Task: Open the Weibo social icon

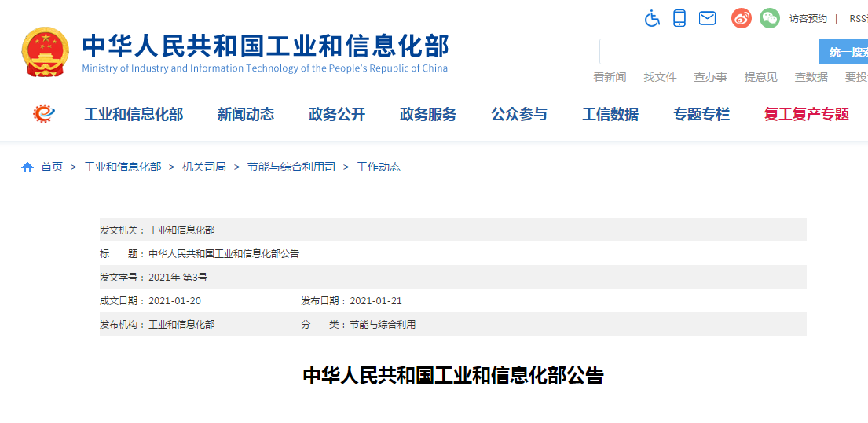Action: pyautogui.click(x=742, y=18)
